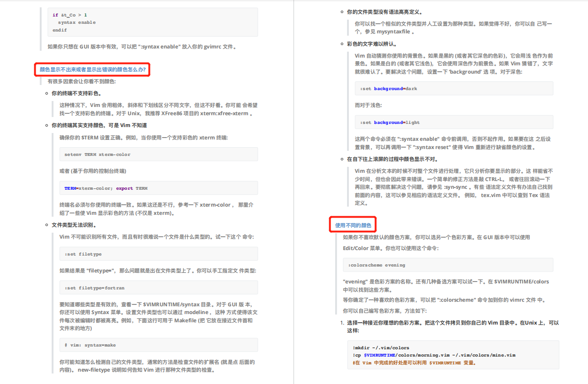Select the bullet "你的文件类型没有语法高亮定义。"

[385, 12]
